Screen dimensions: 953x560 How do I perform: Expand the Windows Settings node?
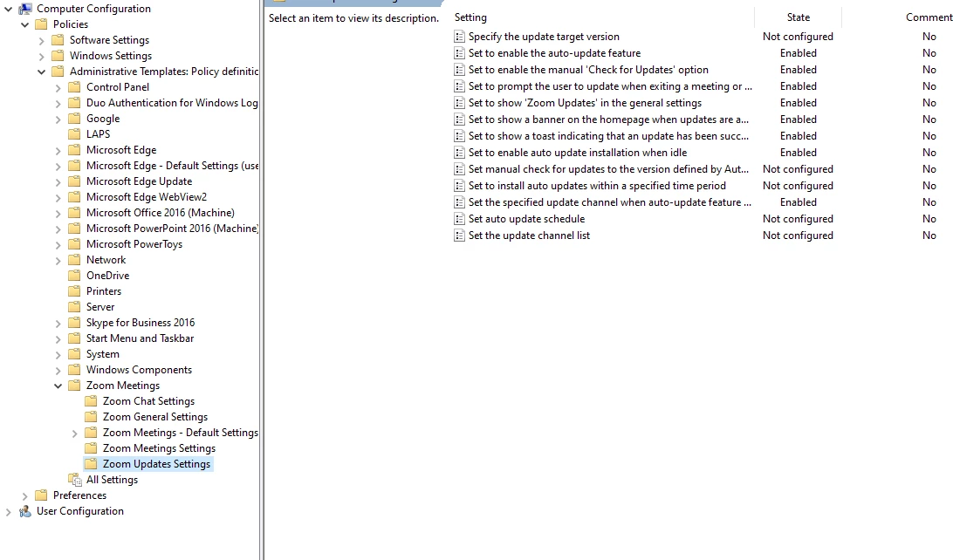pyautogui.click(x=41, y=57)
